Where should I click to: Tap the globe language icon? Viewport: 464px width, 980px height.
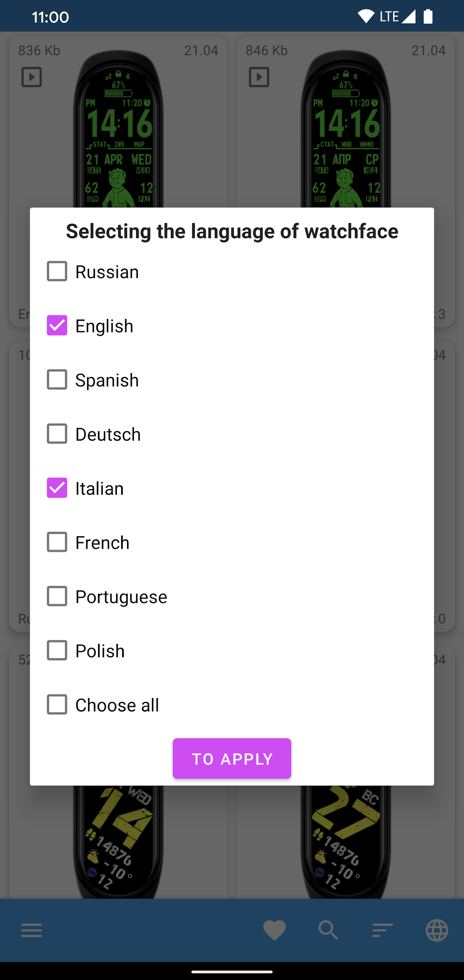(437, 930)
